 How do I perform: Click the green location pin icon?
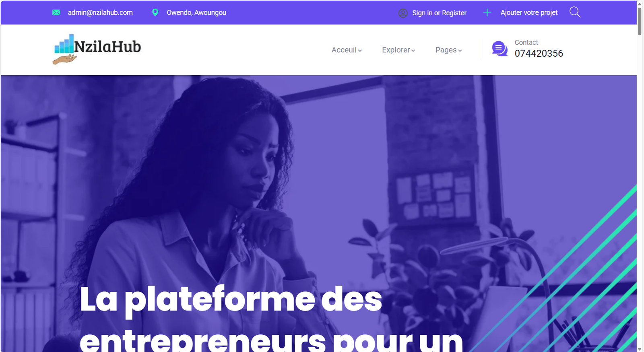point(155,12)
